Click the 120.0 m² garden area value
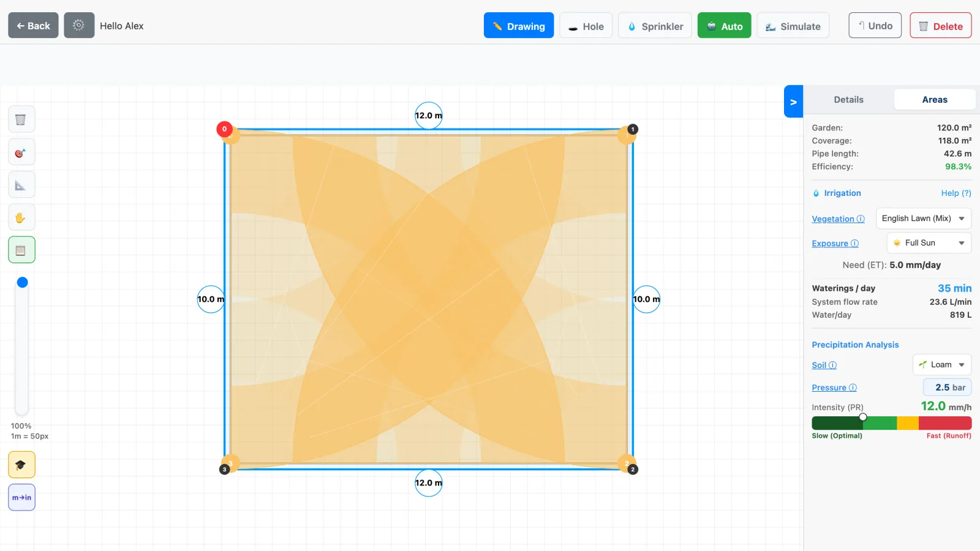Screen dimensions: 980x551 pyautogui.click(x=954, y=128)
